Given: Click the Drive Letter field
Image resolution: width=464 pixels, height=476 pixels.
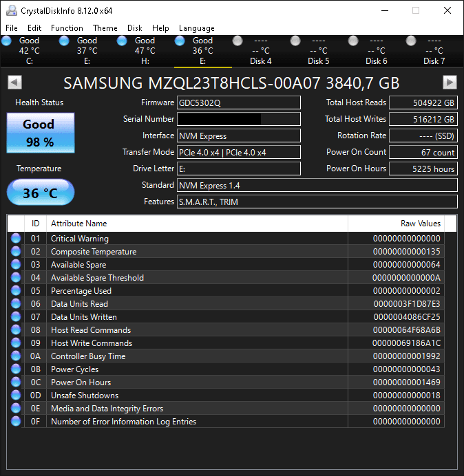Looking at the screenshot, I should (x=239, y=169).
